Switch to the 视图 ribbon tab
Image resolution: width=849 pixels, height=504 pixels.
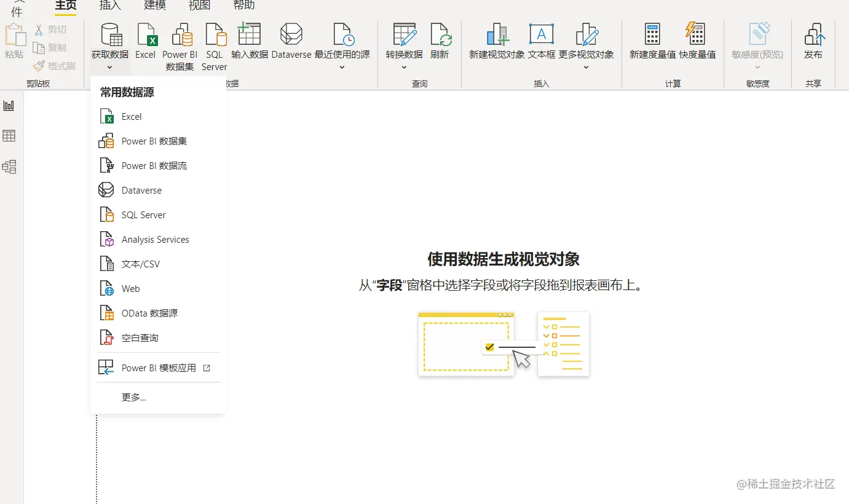[x=199, y=6]
